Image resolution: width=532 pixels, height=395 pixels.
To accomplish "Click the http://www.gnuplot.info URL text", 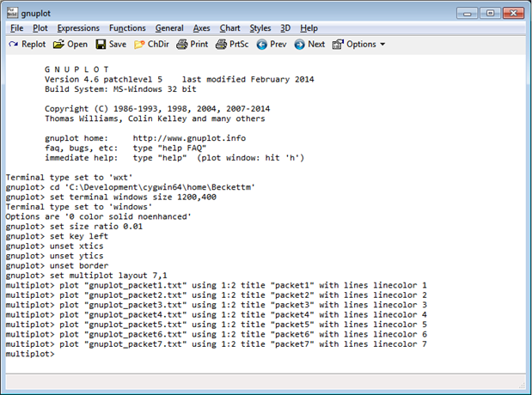I will (189, 138).
